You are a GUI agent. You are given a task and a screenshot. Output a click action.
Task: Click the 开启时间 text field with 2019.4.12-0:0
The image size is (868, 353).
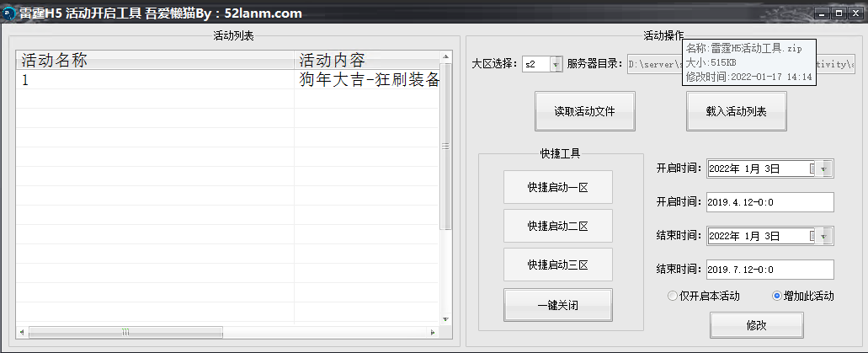pyautogui.click(x=769, y=202)
